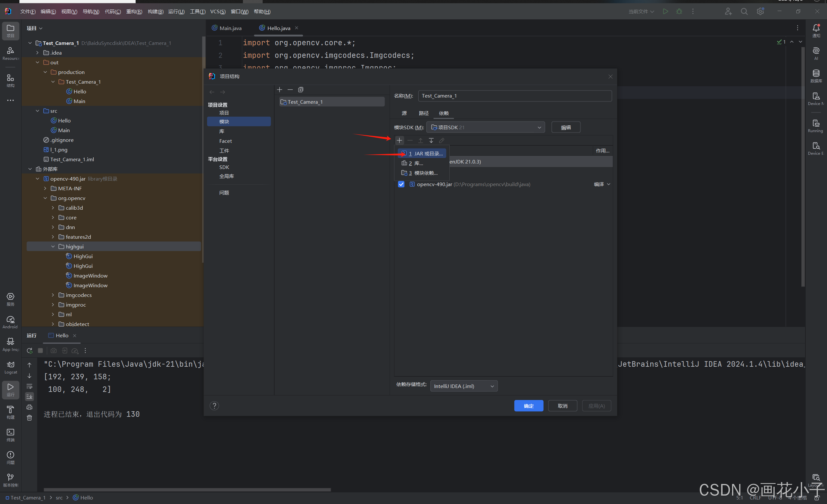Open the VCS(S) menu
827x504 pixels.
click(217, 11)
